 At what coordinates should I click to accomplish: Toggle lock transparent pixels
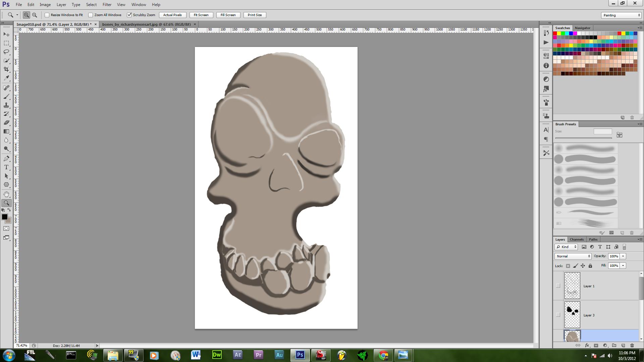point(568,266)
